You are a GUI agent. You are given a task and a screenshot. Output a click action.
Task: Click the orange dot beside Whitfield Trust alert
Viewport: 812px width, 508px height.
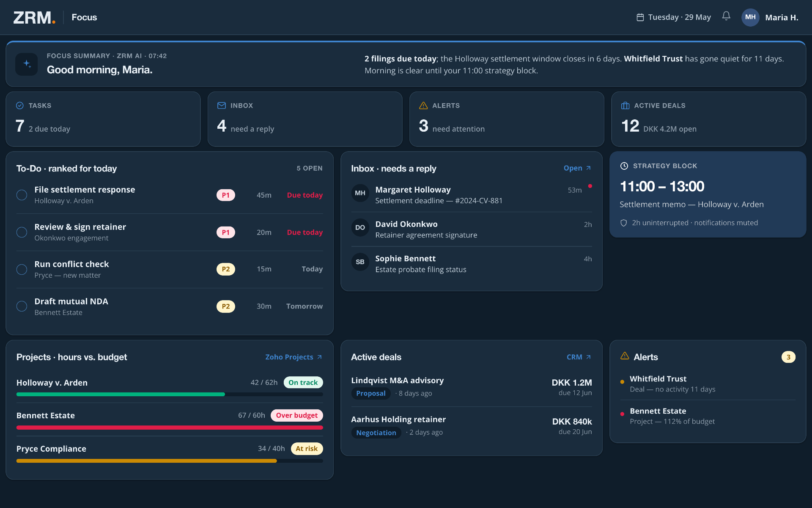pos(622,382)
